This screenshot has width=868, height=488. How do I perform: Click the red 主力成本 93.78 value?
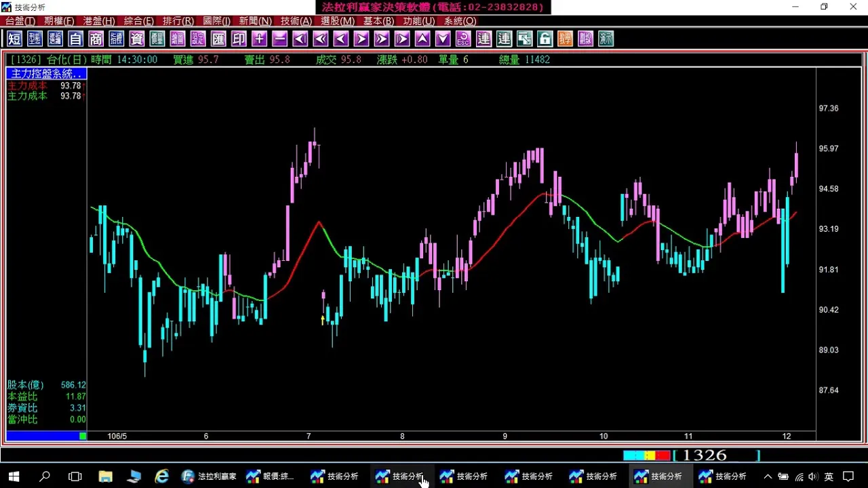click(71, 86)
